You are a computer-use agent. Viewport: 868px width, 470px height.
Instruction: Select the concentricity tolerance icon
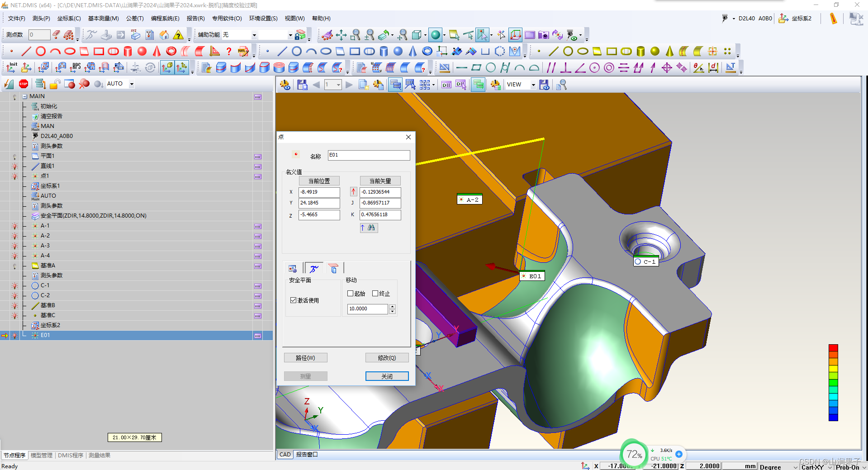pyautogui.click(x=609, y=67)
